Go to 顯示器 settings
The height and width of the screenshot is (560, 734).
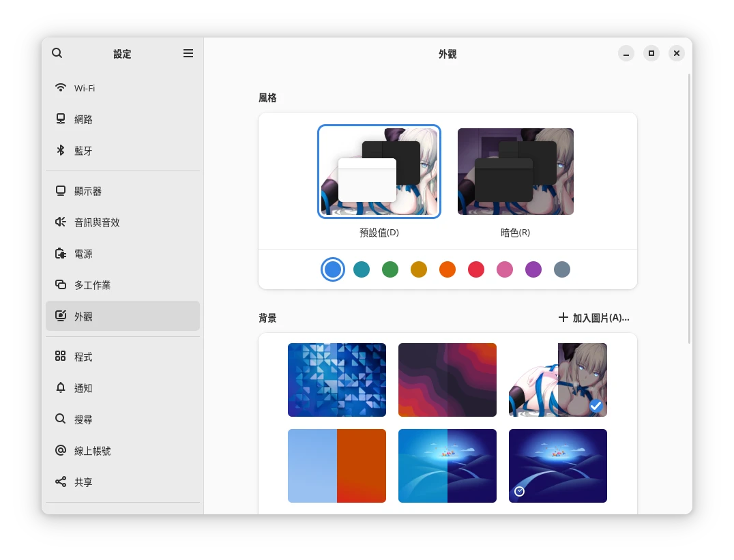click(123, 191)
